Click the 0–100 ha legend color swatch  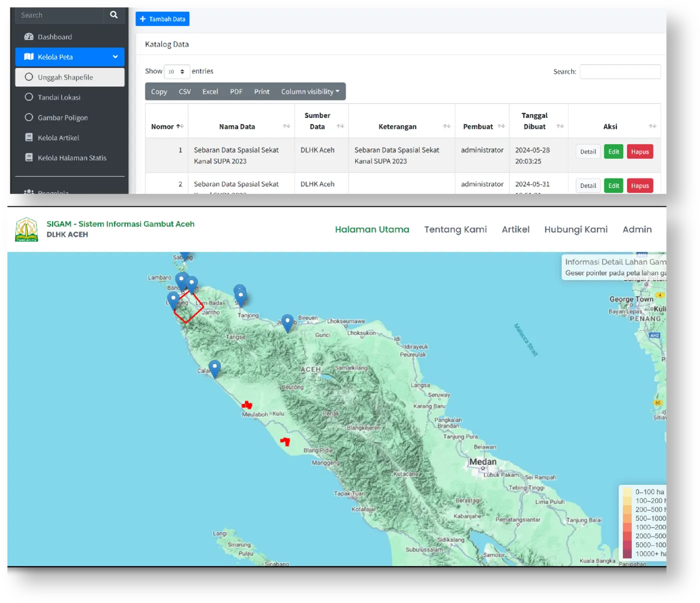pos(627,492)
